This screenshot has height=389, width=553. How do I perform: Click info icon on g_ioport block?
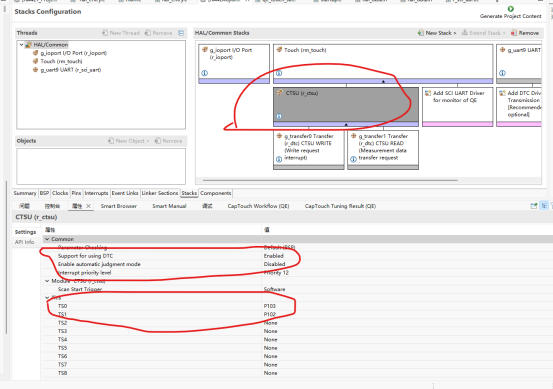click(205, 73)
